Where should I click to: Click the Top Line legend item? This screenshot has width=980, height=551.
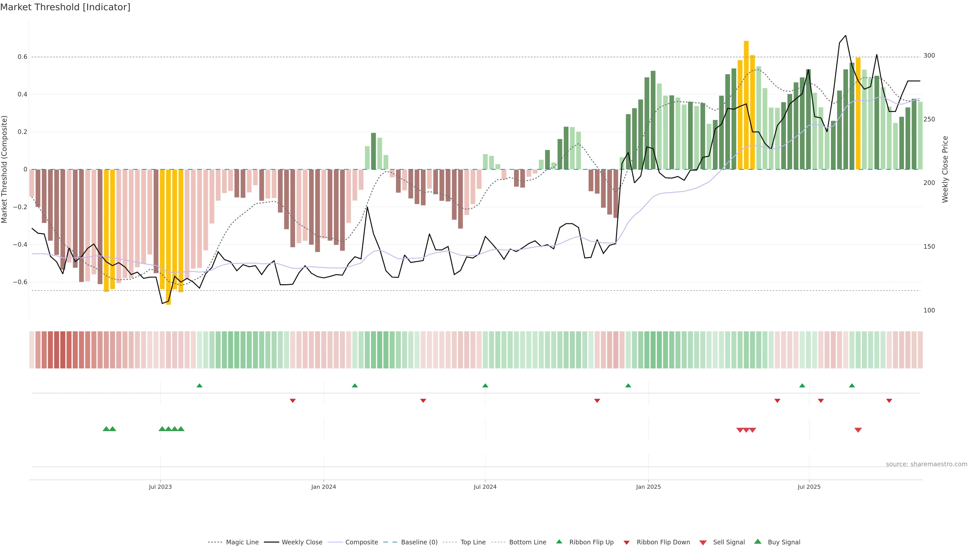click(x=473, y=542)
